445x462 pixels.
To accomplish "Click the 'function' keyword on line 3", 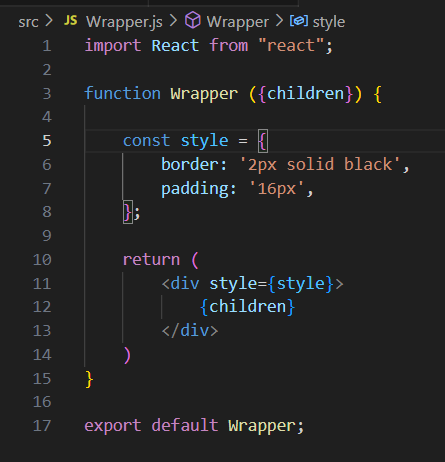I will pos(123,93).
